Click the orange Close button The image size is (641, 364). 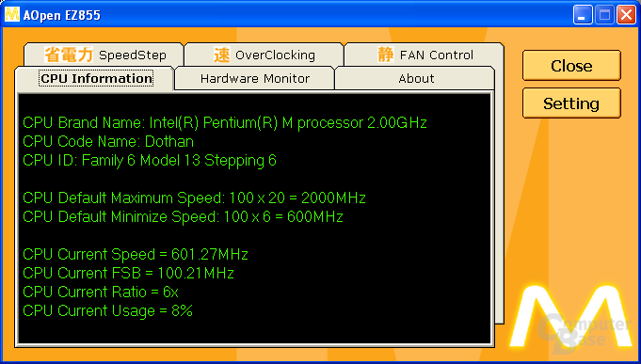[x=571, y=65]
